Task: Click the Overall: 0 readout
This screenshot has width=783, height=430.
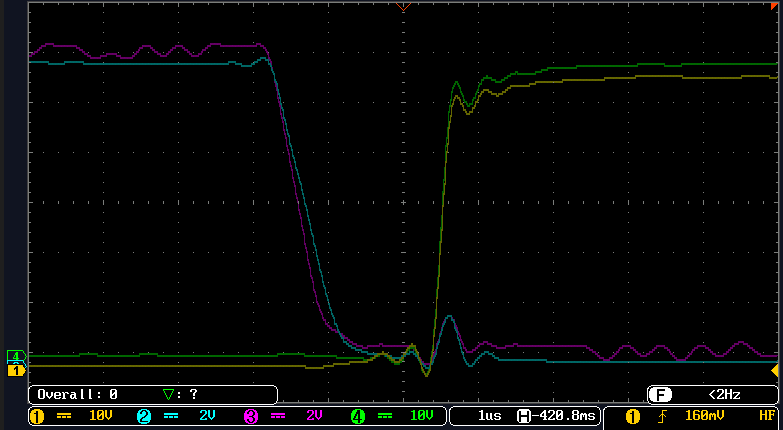Action: pyautogui.click(x=77, y=395)
